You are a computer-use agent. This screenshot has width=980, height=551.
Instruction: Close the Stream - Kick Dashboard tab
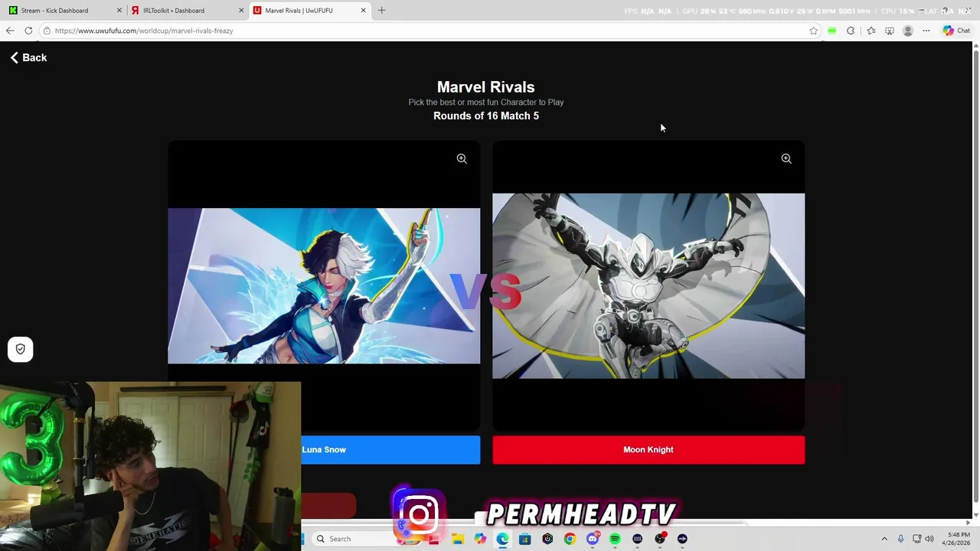119,11
